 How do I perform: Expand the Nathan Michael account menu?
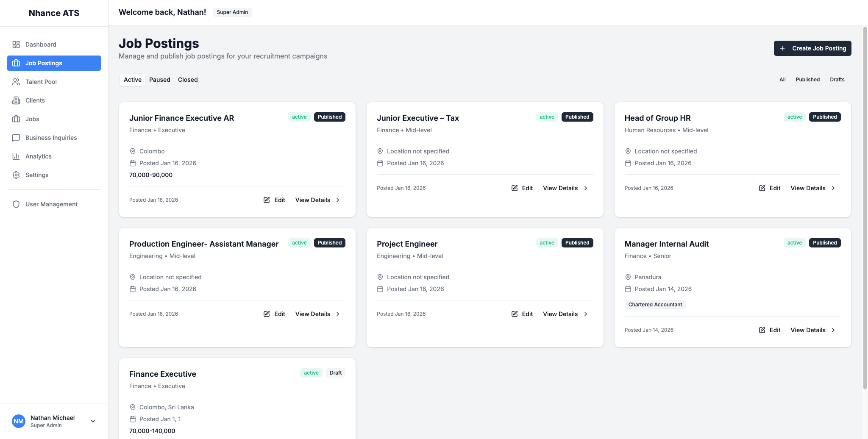pyautogui.click(x=93, y=421)
